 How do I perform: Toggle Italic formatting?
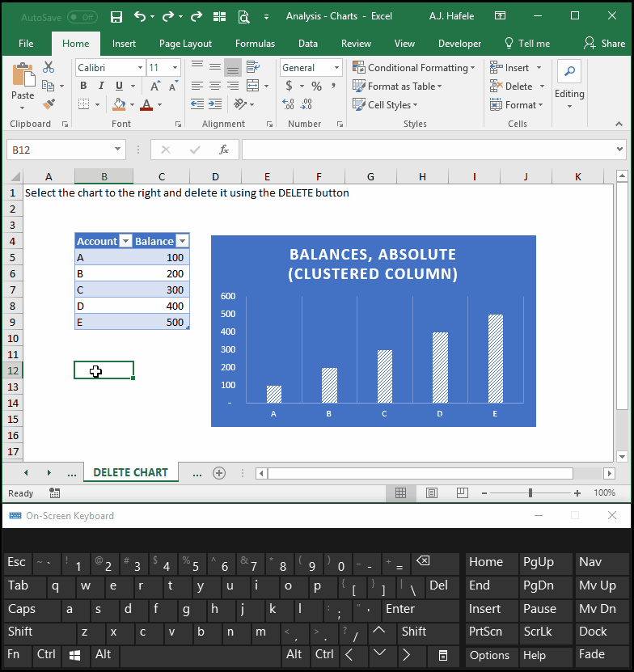(101, 86)
